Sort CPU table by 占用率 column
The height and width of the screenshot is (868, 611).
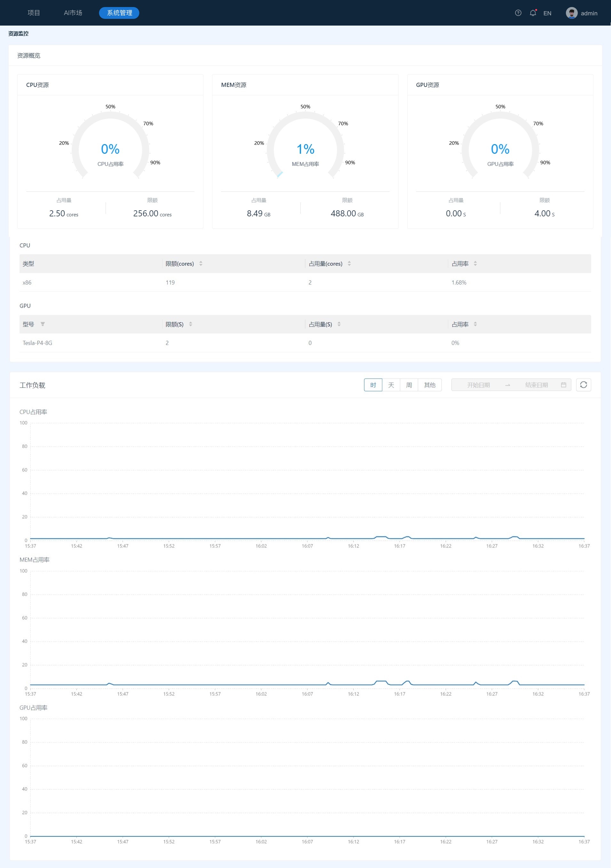point(475,263)
